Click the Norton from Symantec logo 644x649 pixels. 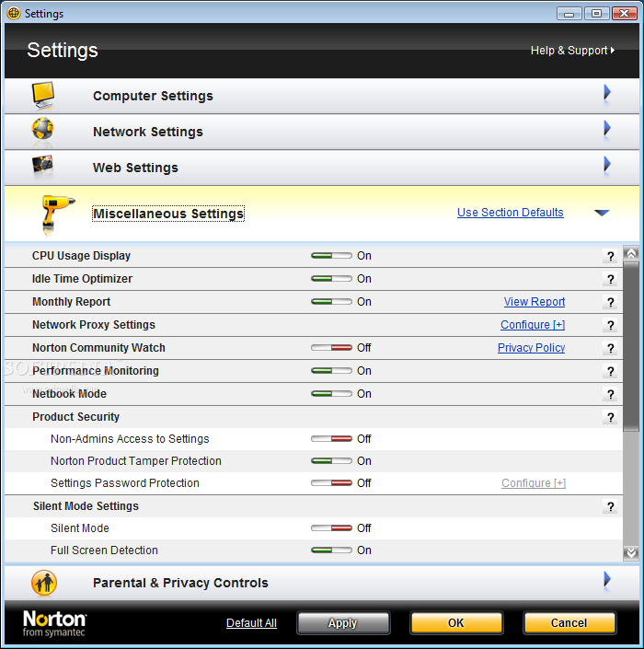(54, 623)
